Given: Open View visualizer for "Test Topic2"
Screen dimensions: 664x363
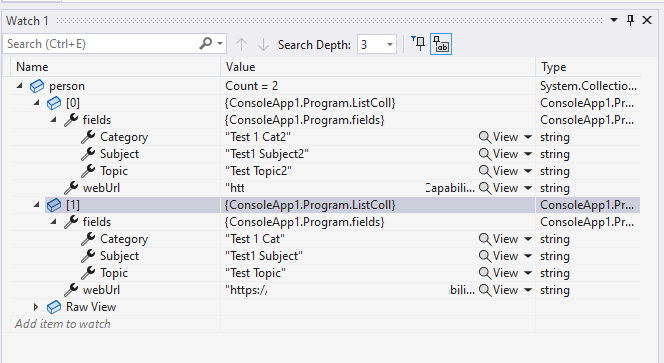Looking at the screenshot, I should pos(498,171).
